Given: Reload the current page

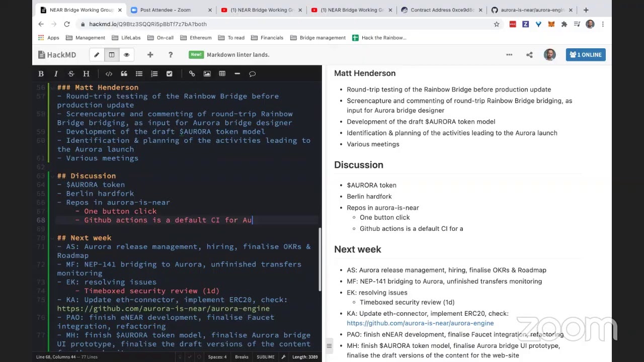Looking at the screenshot, I should tap(66, 24).
